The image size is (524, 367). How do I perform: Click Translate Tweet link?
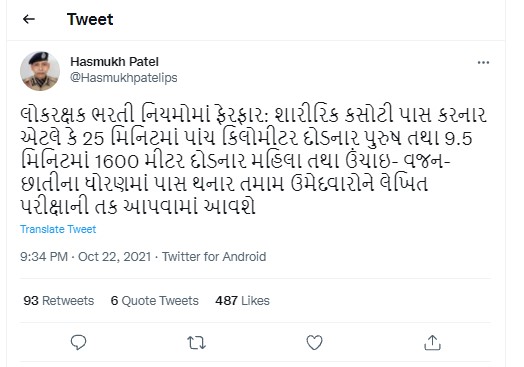[x=58, y=229]
